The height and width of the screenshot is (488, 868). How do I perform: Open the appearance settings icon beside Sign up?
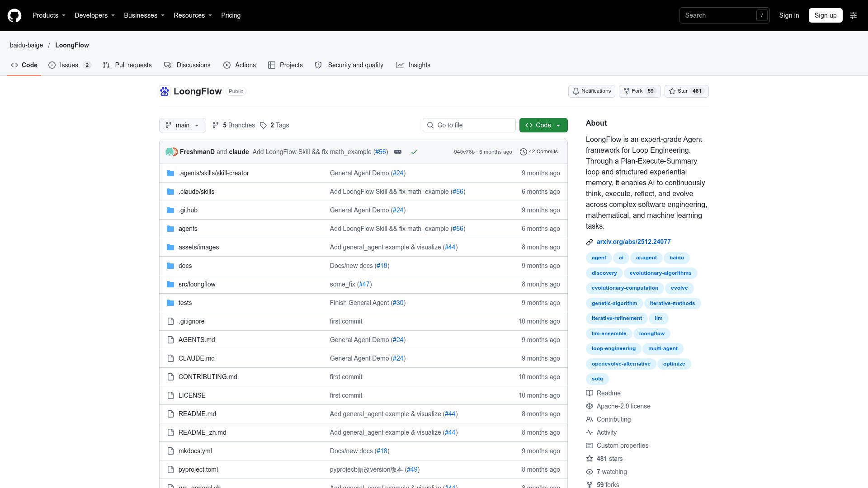click(854, 15)
